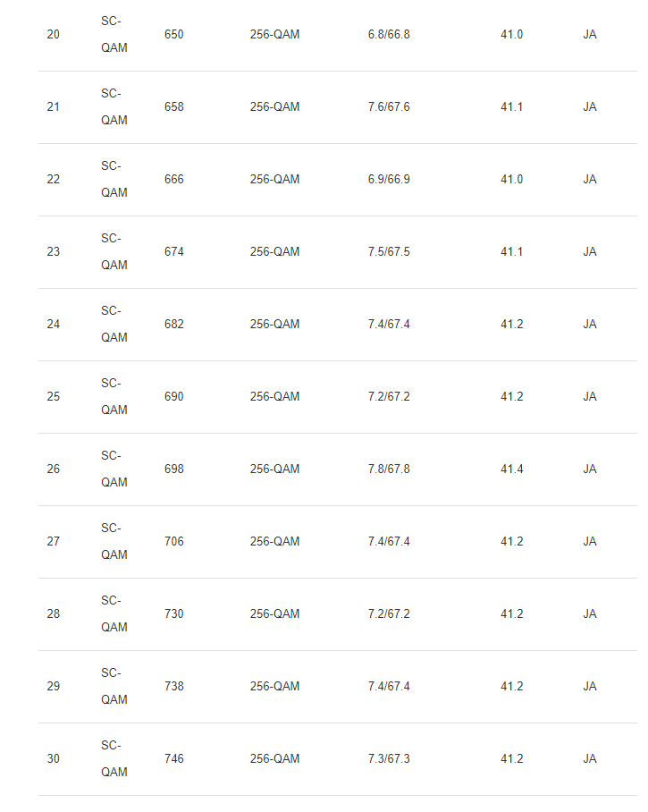Select channel number 28
This screenshot has width=648, height=812.
pyautogui.click(x=54, y=614)
